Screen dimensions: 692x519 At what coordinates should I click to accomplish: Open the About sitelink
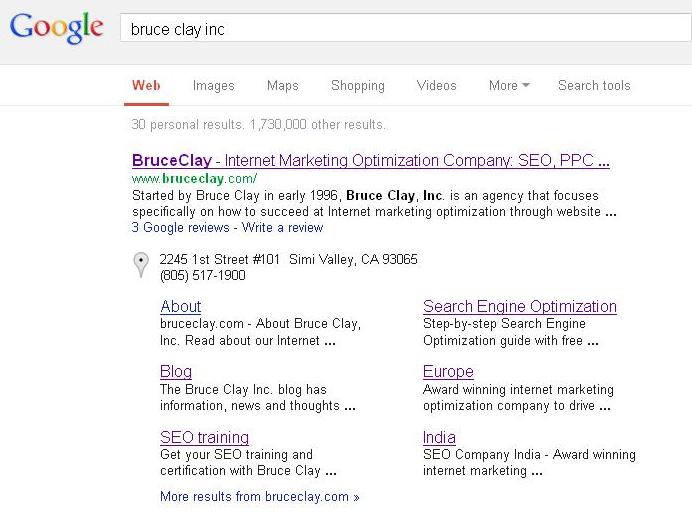tap(180, 307)
